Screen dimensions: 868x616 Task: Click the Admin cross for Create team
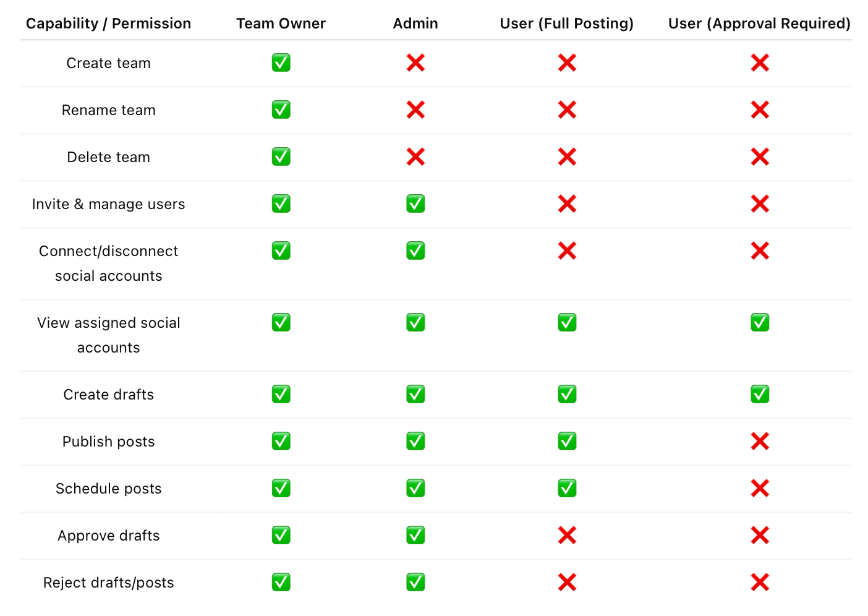[x=415, y=63]
